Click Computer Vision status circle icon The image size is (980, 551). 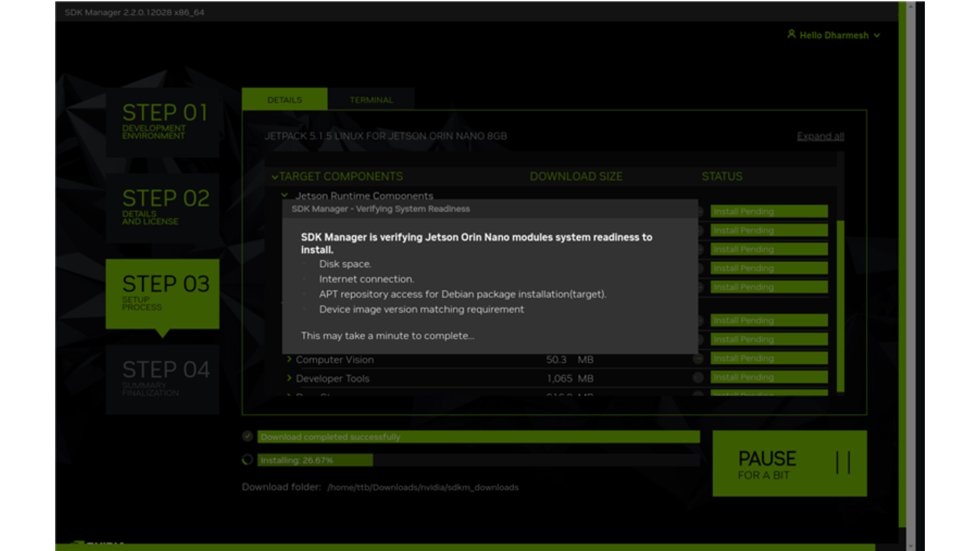point(698,359)
